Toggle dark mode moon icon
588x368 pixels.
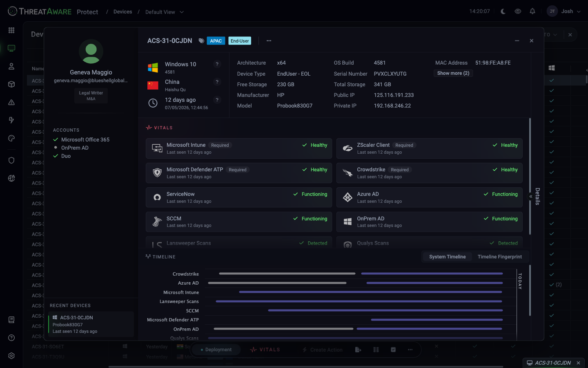503,11
